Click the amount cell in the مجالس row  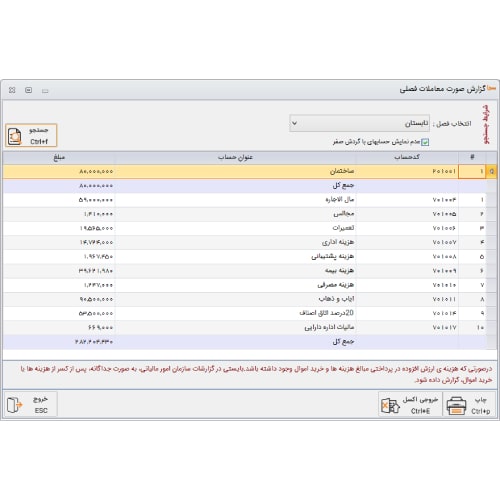coord(59,214)
